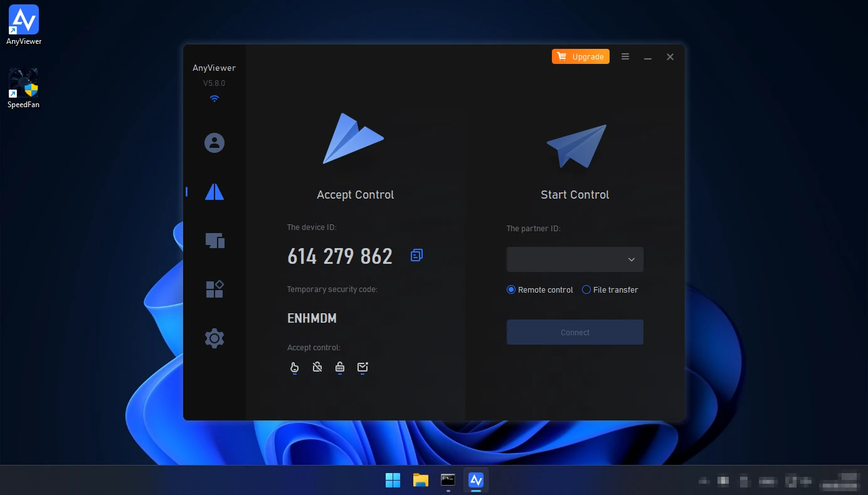This screenshot has height=495, width=868.
Task: Expand the partner ID dropdown arrow
Action: click(632, 259)
